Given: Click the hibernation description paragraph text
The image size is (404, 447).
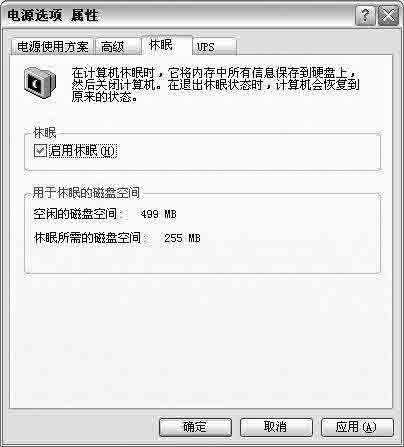Looking at the screenshot, I should (216, 85).
